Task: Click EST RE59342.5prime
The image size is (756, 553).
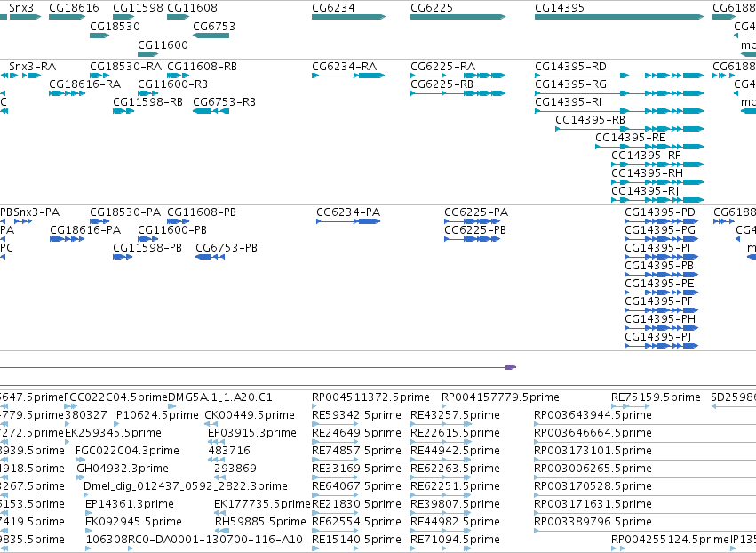Action: point(356,415)
